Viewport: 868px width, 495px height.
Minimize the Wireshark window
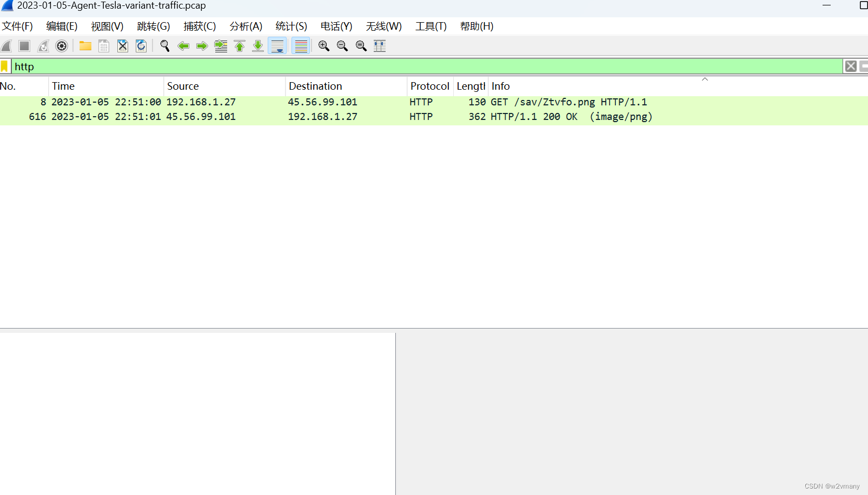826,5
